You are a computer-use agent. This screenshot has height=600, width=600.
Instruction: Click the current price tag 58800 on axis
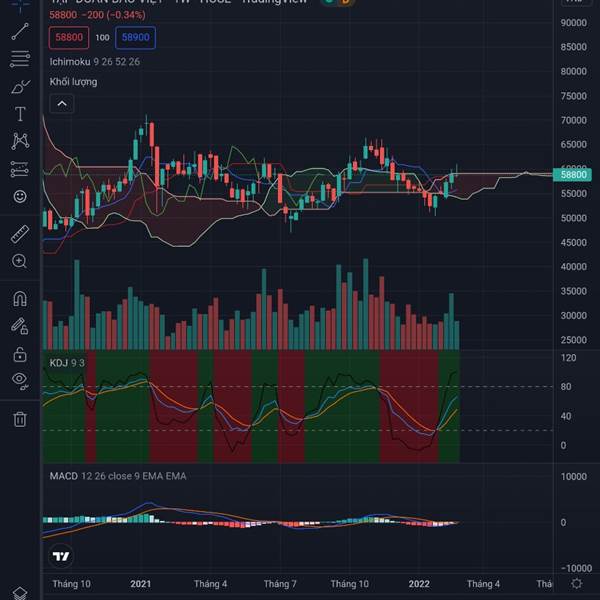573,175
